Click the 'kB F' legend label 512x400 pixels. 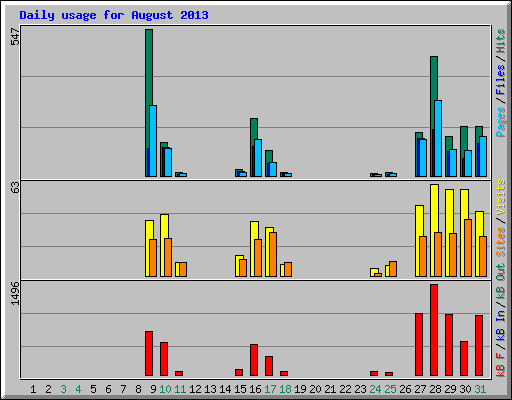pyautogui.click(x=501, y=364)
